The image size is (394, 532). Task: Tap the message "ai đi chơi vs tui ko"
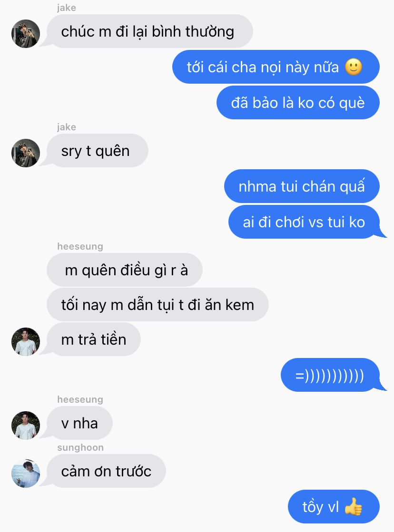304,222
